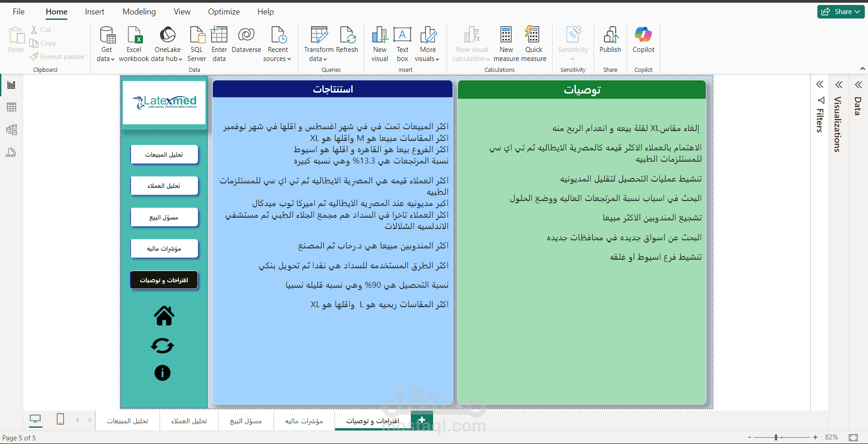Open the Dataverse connector
868x444 pixels.
tap(246, 40)
